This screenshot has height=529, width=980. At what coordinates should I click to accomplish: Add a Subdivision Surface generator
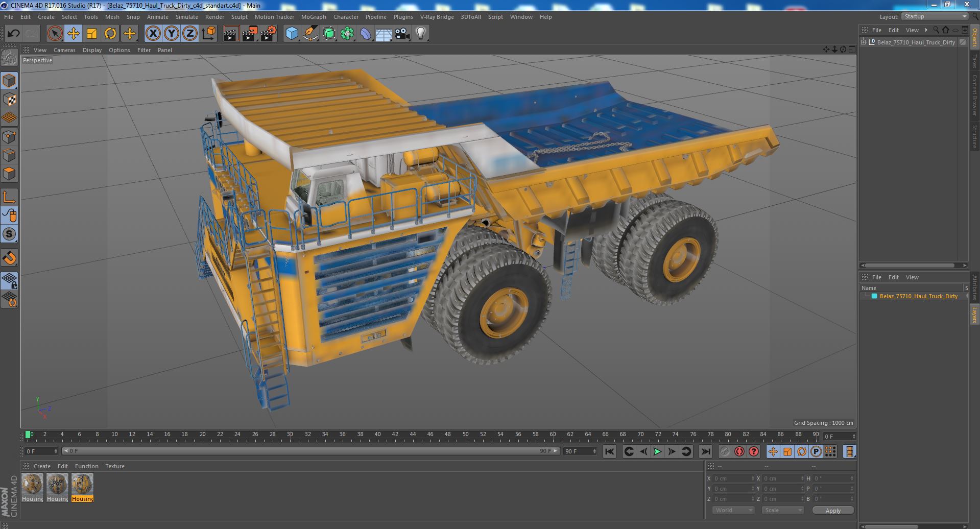point(329,34)
